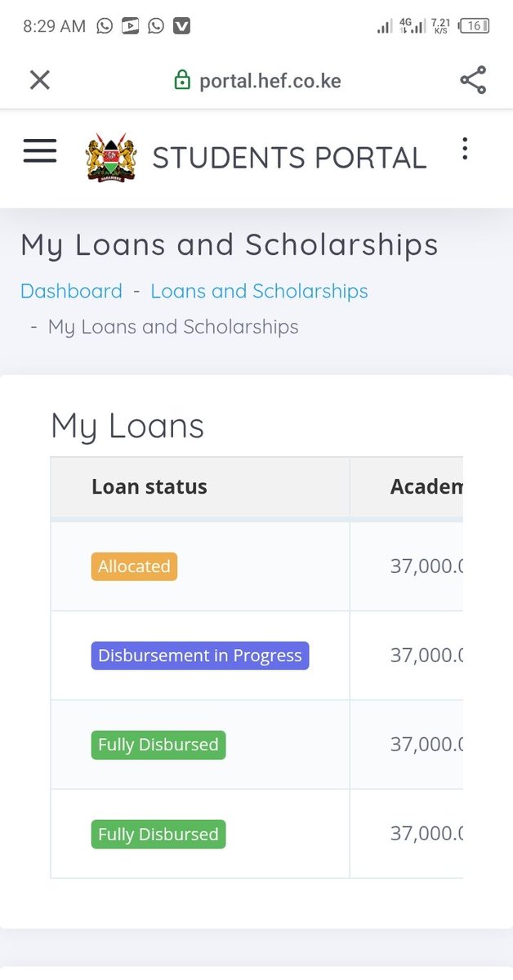This screenshot has width=513, height=980.
Task: Select the Allocated status badge
Action: pyautogui.click(x=134, y=566)
